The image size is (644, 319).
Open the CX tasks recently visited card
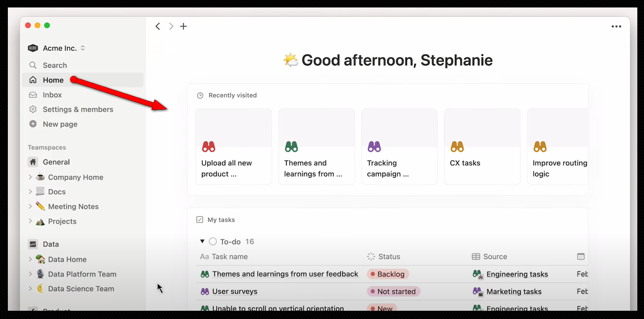(x=482, y=147)
